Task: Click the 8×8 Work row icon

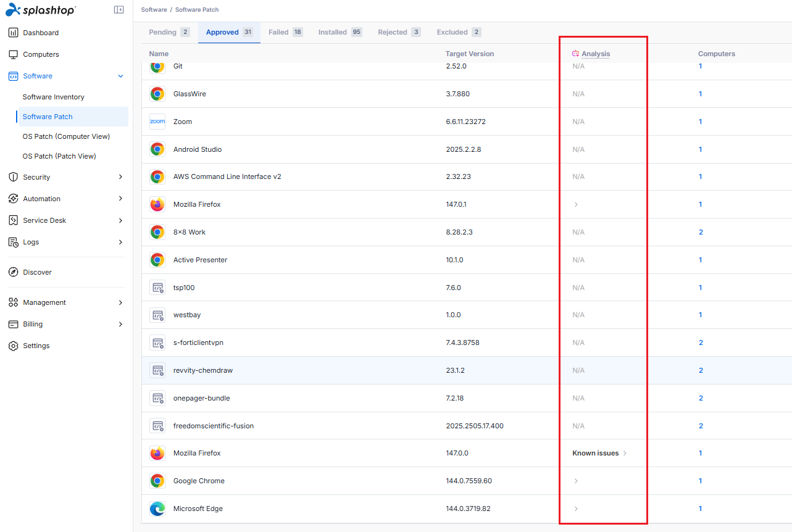Action: tap(157, 232)
